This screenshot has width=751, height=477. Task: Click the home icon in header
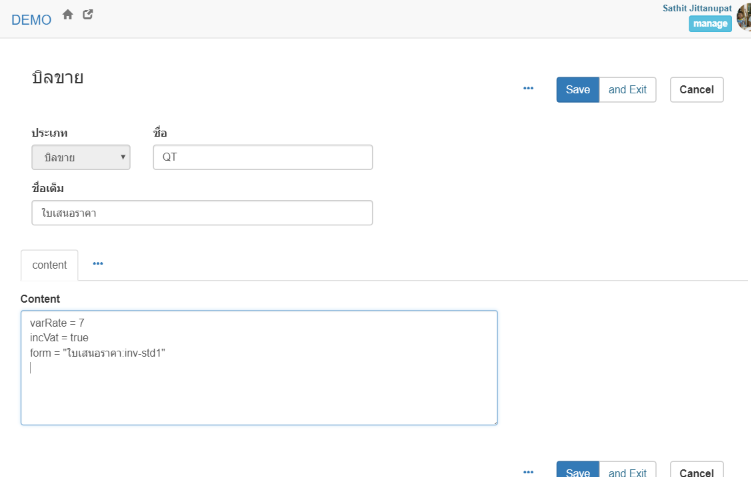(x=68, y=15)
